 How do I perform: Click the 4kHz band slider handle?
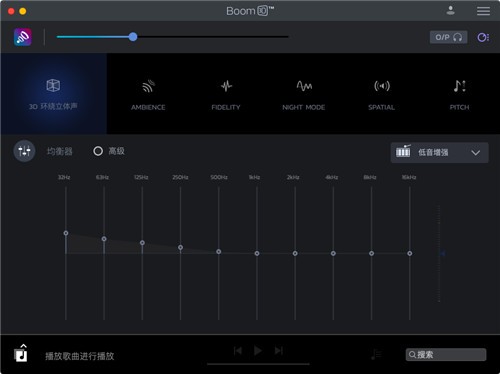(x=333, y=253)
